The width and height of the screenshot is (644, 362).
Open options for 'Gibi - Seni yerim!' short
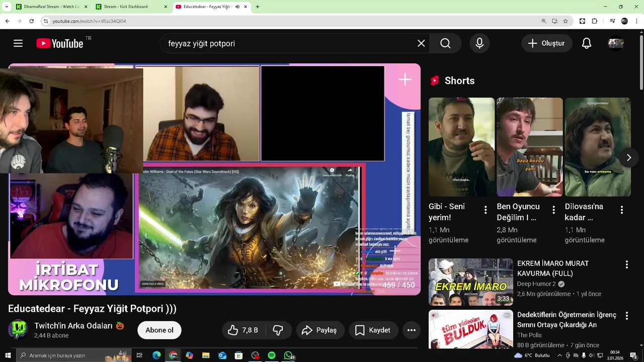click(x=486, y=210)
